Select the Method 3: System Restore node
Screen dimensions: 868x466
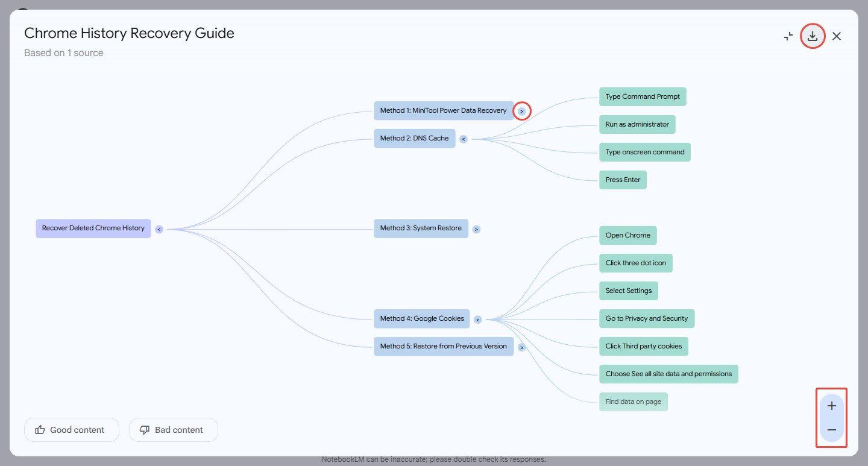click(421, 228)
